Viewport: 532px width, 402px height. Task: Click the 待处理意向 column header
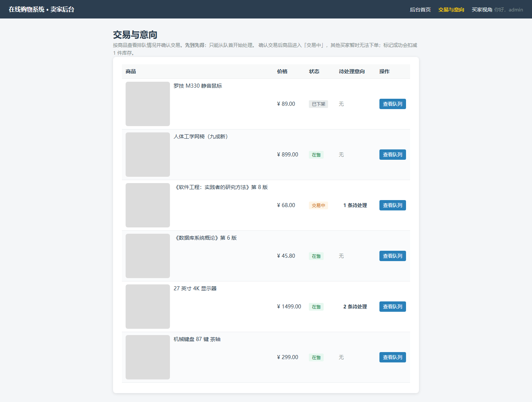[x=352, y=71]
